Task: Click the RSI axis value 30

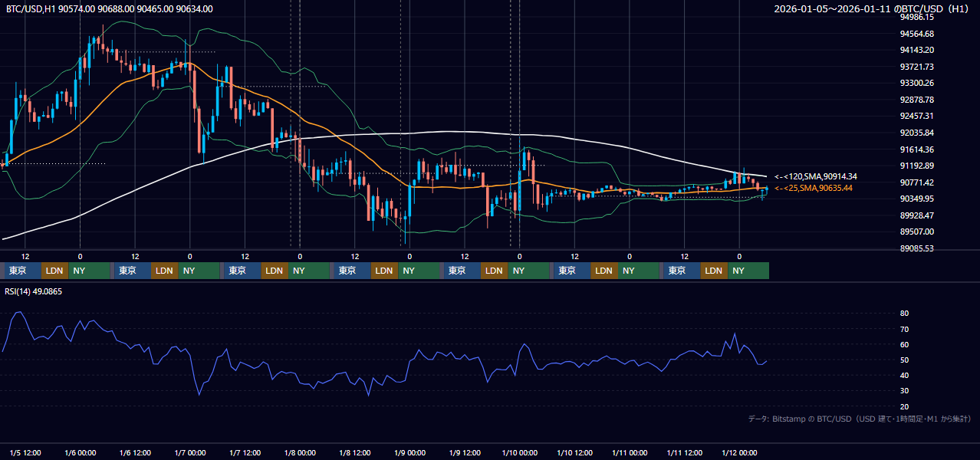Action: [904, 391]
